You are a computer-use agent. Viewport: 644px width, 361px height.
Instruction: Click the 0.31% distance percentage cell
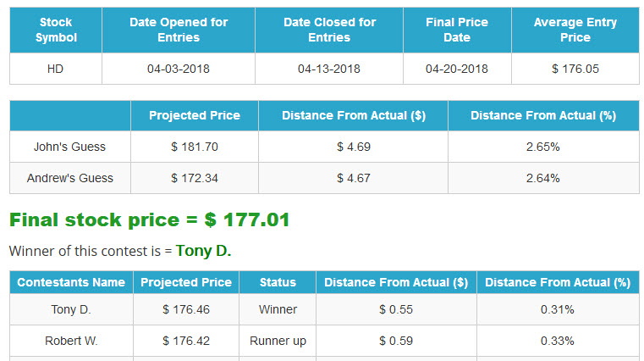pyautogui.click(x=558, y=309)
